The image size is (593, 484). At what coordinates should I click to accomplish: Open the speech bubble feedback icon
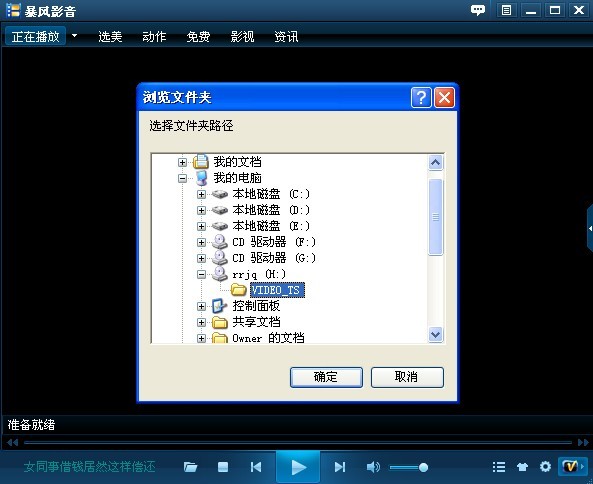478,10
